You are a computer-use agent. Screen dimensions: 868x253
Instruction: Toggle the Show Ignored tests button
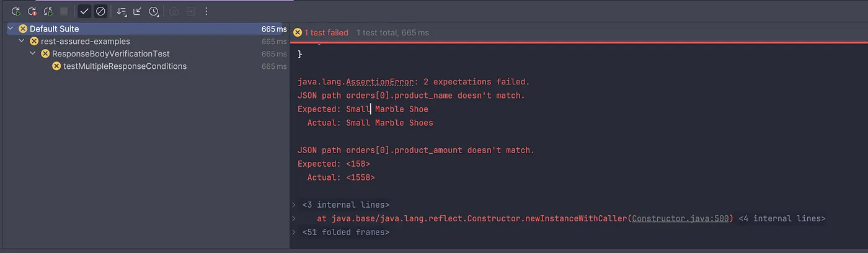click(100, 11)
